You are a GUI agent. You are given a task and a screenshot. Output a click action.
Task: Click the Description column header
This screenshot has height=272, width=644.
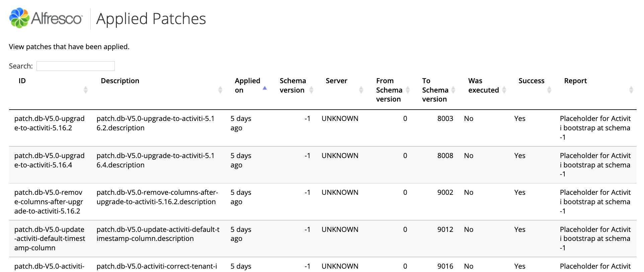[120, 81]
